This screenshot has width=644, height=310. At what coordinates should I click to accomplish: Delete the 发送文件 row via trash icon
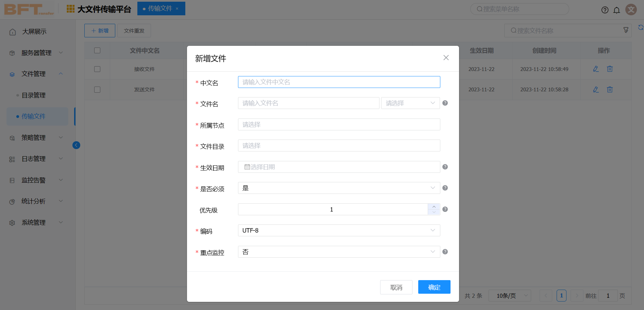[x=610, y=89]
